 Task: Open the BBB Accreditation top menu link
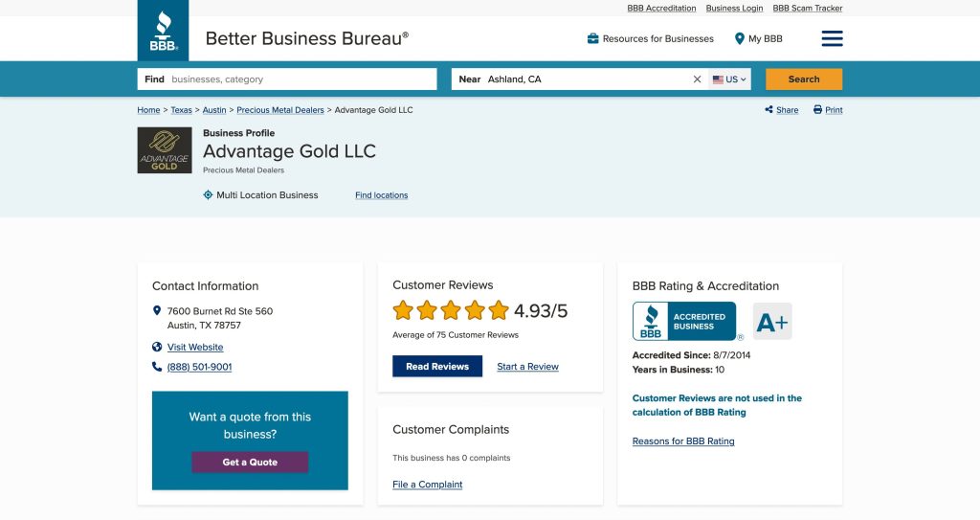(661, 9)
